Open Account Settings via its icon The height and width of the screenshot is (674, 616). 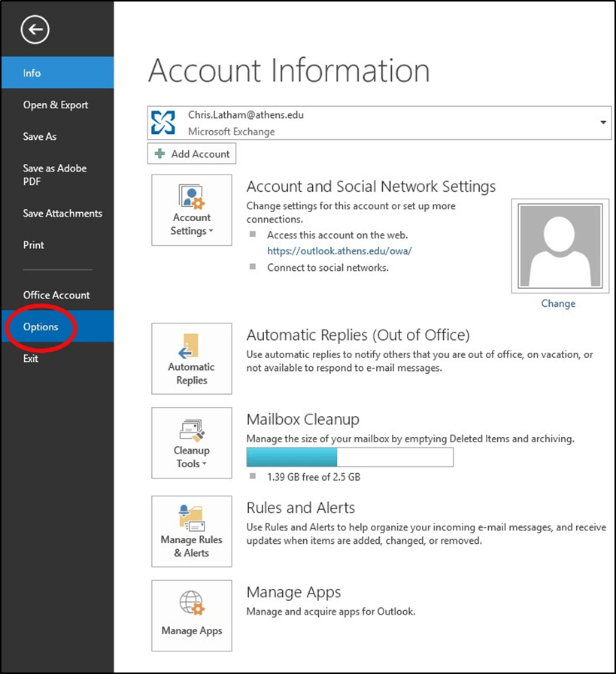point(191,199)
